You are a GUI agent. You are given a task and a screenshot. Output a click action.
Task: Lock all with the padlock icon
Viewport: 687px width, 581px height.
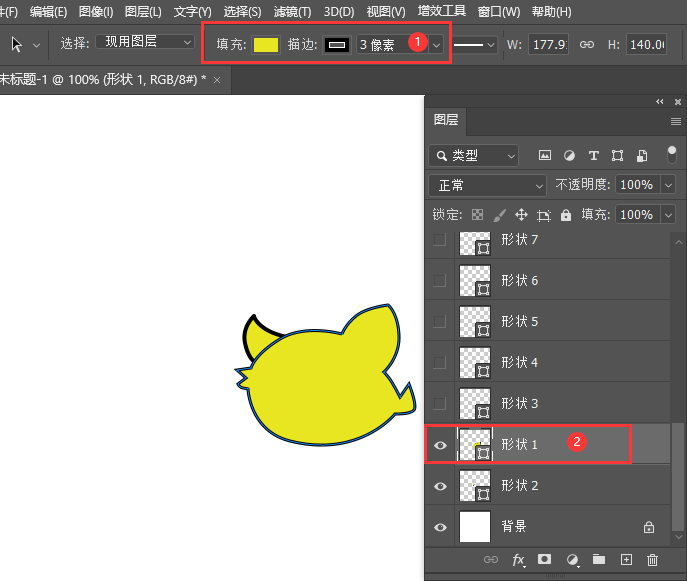pos(566,215)
